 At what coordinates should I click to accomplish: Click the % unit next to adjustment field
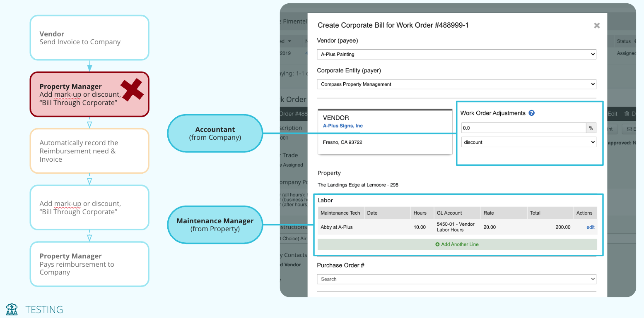click(591, 128)
